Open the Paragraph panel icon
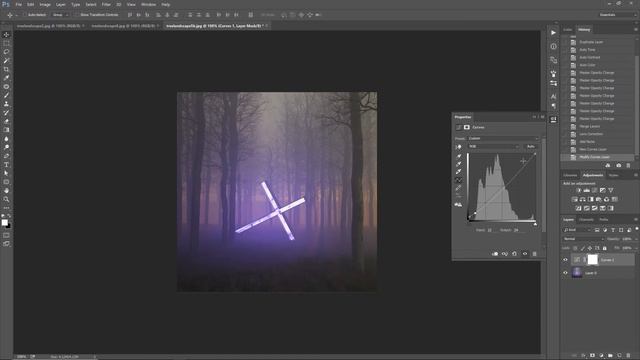640x360 pixels. 553,106
